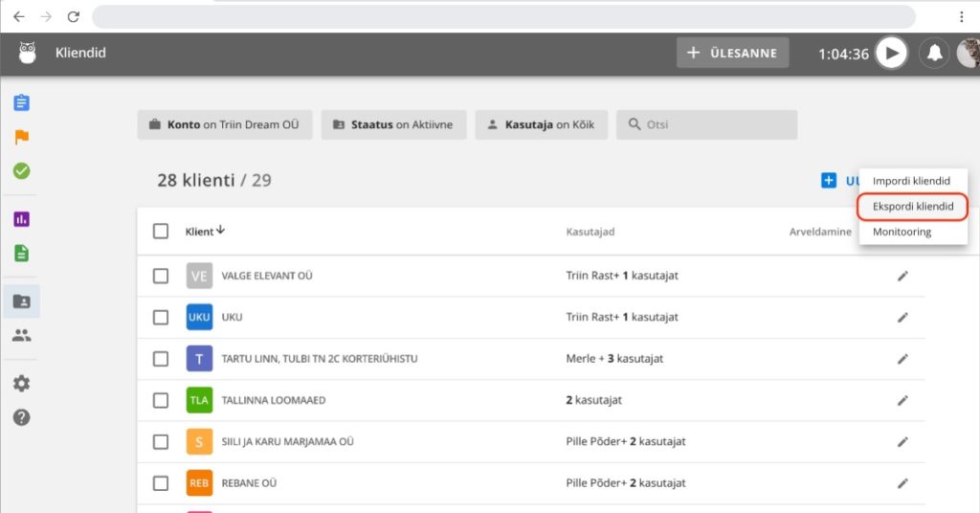Open the purple reports chart sidebar icon
The image size is (980, 513).
21,219
